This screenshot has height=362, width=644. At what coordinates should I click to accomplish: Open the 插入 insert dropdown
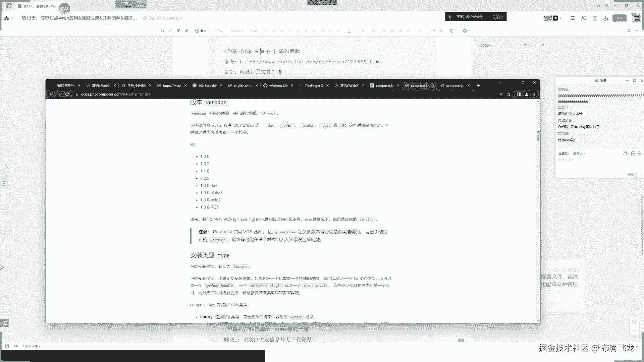point(202,31)
